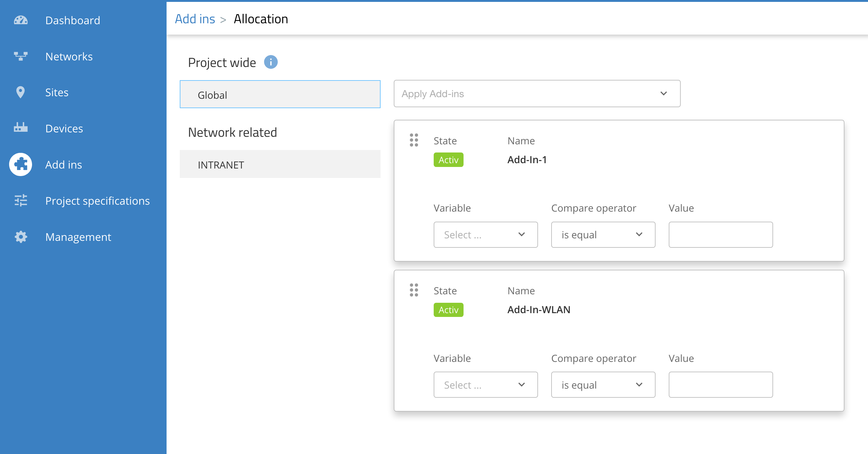This screenshot has height=454, width=868.
Task: Click the Add ins puzzle piece icon
Action: [20, 164]
